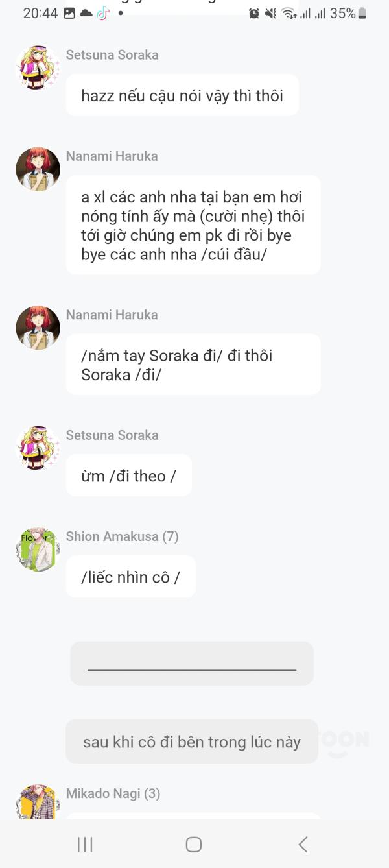This screenshot has height=868, width=389.
Task: Open Nanami Haruka's profile avatar
Action: 37,169
